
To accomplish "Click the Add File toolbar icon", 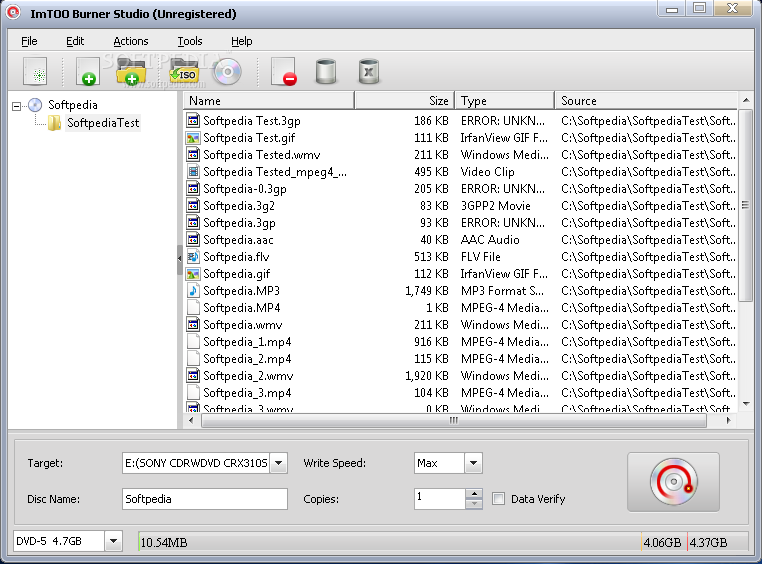I will click(87, 71).
